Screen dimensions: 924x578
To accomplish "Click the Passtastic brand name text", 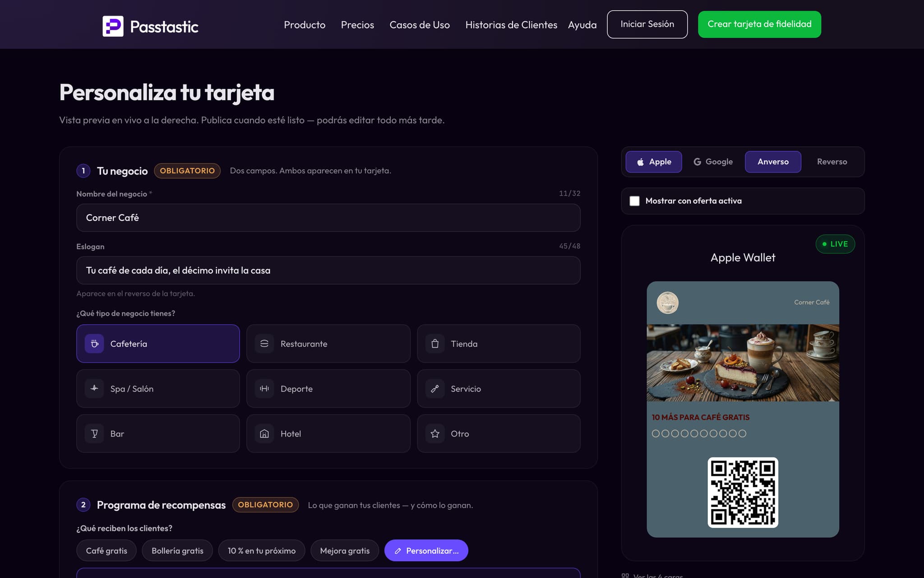I will click(x=164, y=27).
